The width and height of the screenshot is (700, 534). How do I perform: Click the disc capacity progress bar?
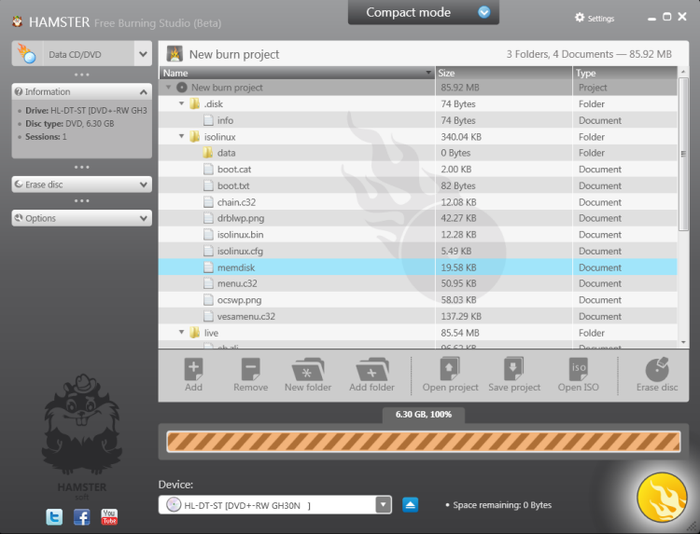(x=423, y=442)
